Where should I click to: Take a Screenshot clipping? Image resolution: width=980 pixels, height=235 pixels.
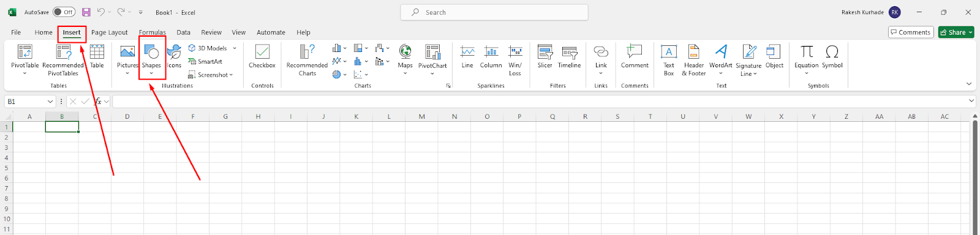coord(211,75)
